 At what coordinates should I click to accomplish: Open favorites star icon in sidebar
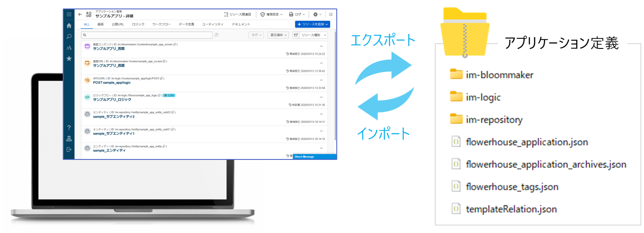(x=69, y=58)
